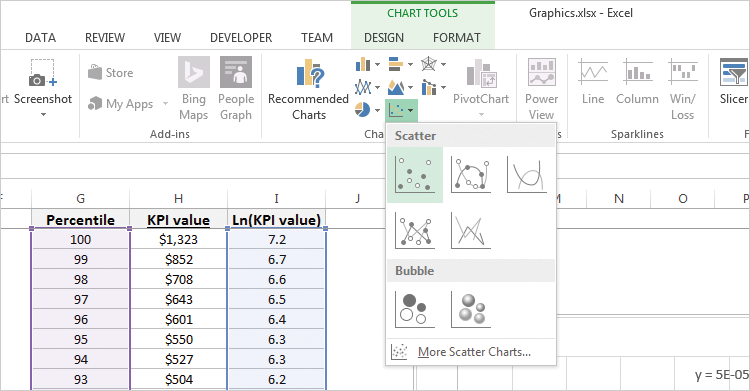Expand the Area chart dropdown arrow
750x391 pixels.
[x=410, y=87]
